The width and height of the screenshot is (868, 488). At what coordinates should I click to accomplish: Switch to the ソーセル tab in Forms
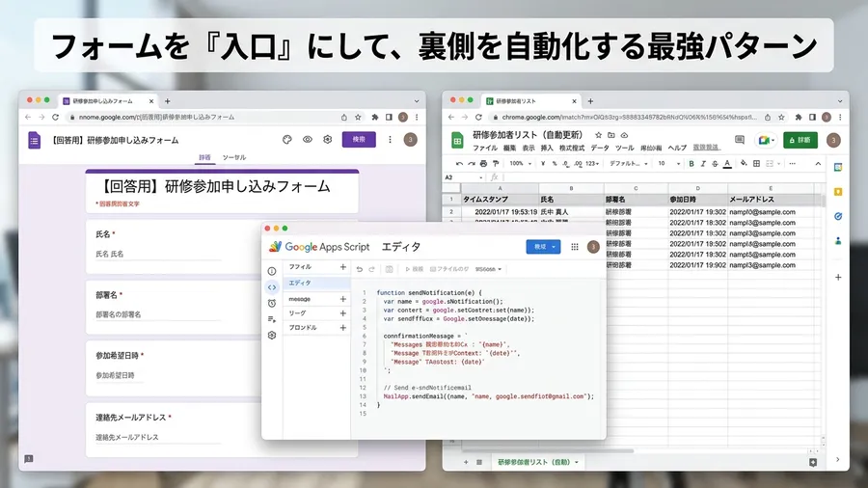234,158
